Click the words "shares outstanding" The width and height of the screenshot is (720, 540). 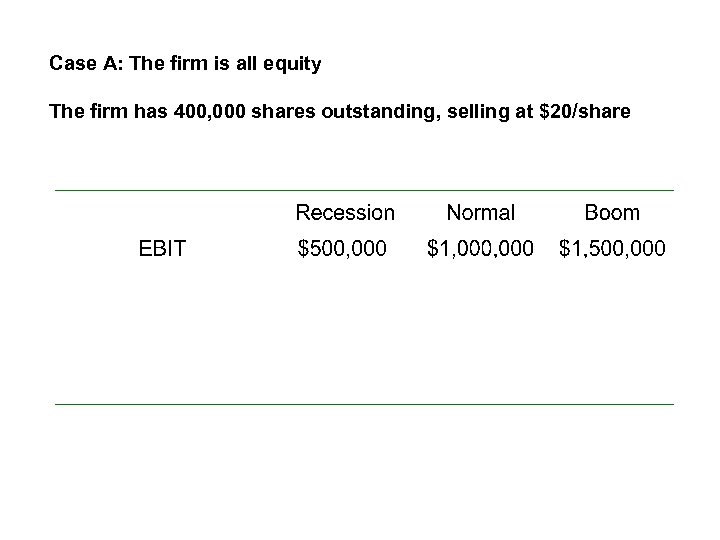(326, 112)
